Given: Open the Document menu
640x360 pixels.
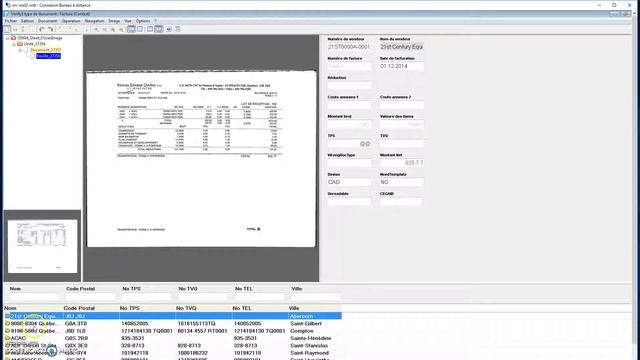Looking at the screenshot, I should [47, 21].
